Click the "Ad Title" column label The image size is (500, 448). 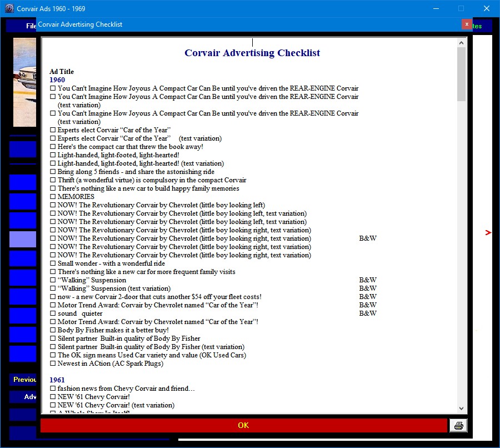[62, 72]
